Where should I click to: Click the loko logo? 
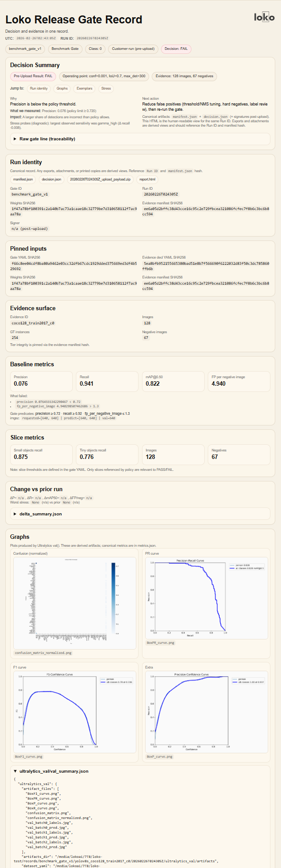(264, 17)
